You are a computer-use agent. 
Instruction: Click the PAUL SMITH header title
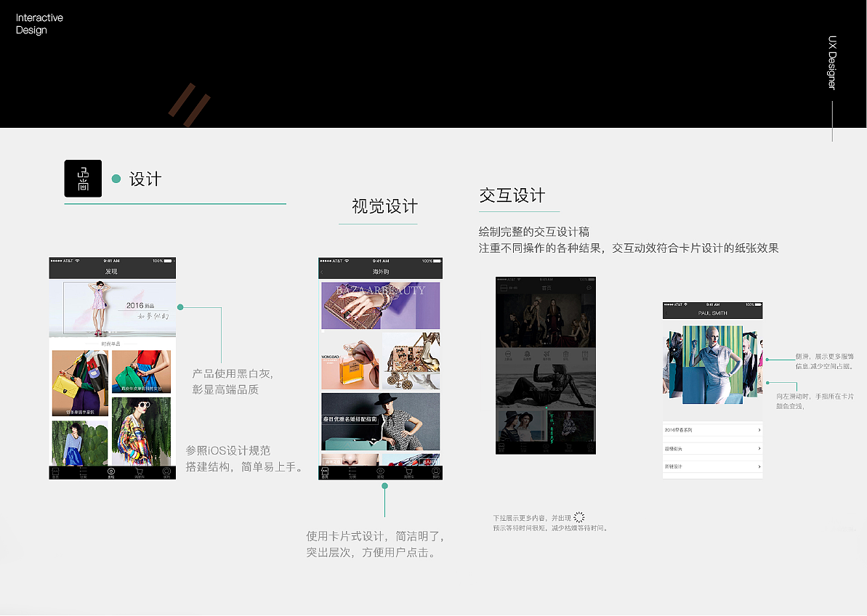coord(712,313)
